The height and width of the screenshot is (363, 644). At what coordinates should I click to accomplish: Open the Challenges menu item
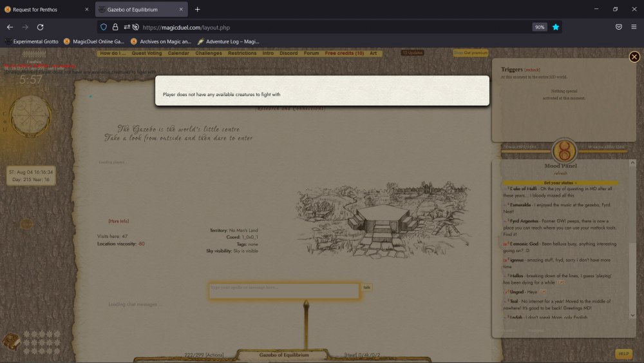pos(209,54)
